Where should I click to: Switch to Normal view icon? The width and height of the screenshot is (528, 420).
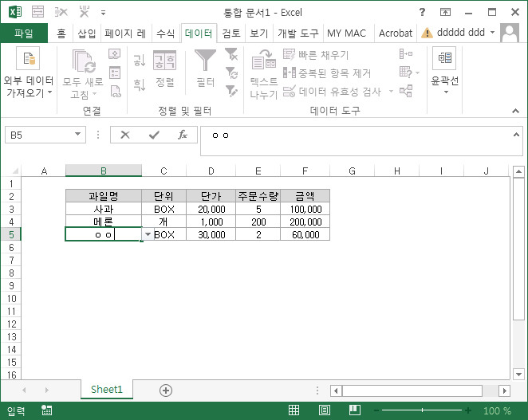click(x=294, y=410)
